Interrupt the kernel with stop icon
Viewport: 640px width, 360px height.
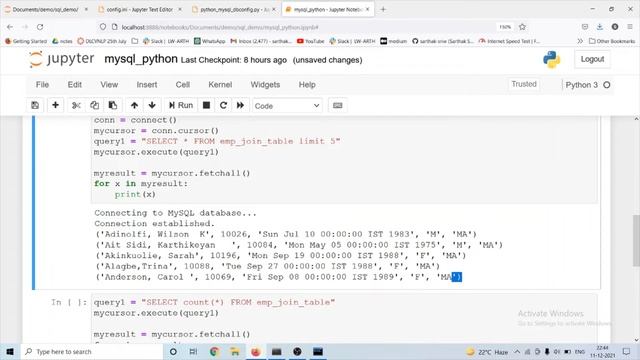click(207, 105)
